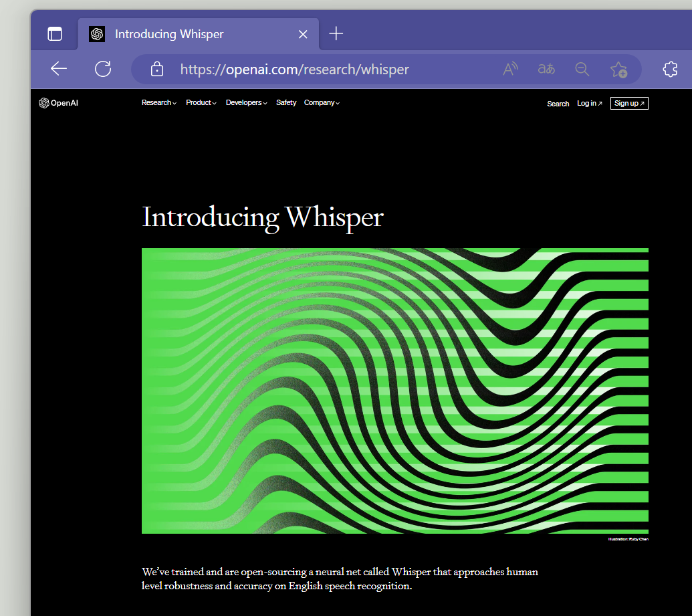Screen dimensions: 692x616
Task: Expand the Product dropdown menu
Action: tap(201, 102)
